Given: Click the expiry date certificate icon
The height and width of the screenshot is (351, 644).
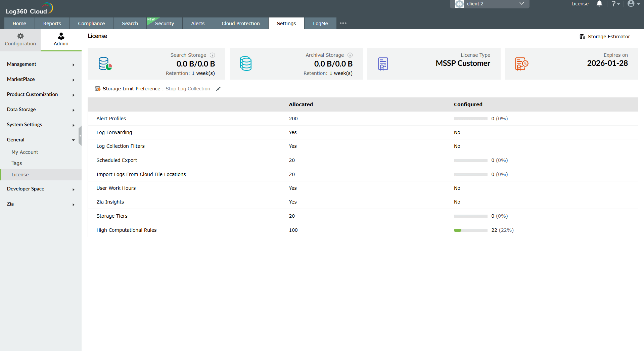Looking at the screenshot, I should click(x=521, y=64).
